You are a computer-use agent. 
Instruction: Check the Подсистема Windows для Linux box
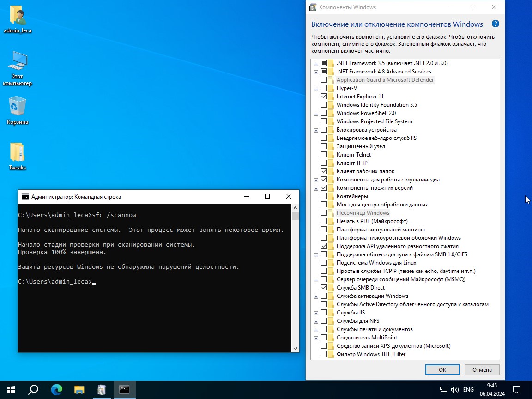coord(324,263)
